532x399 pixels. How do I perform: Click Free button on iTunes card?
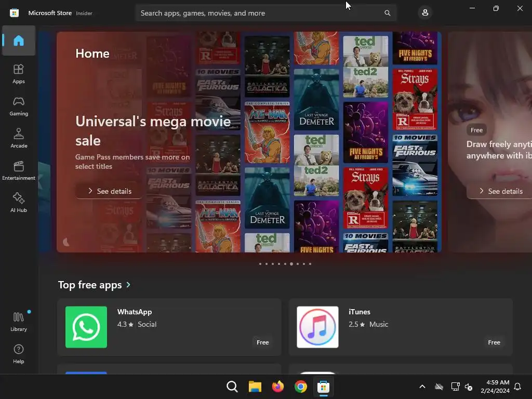point(494,342)
